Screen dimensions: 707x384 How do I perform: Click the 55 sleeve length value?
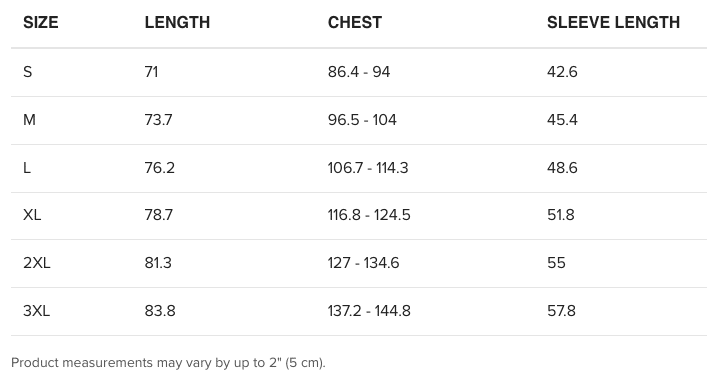click(556, 263)
